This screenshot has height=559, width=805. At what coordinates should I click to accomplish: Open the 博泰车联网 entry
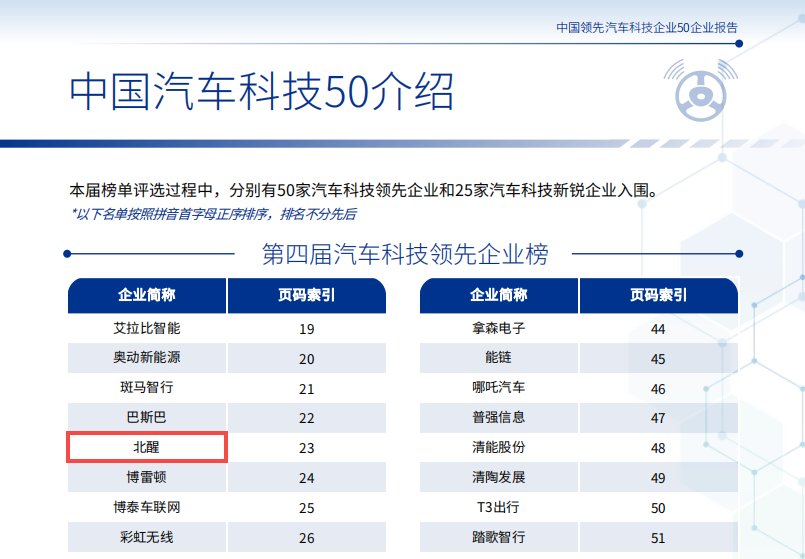pos(147,508)
